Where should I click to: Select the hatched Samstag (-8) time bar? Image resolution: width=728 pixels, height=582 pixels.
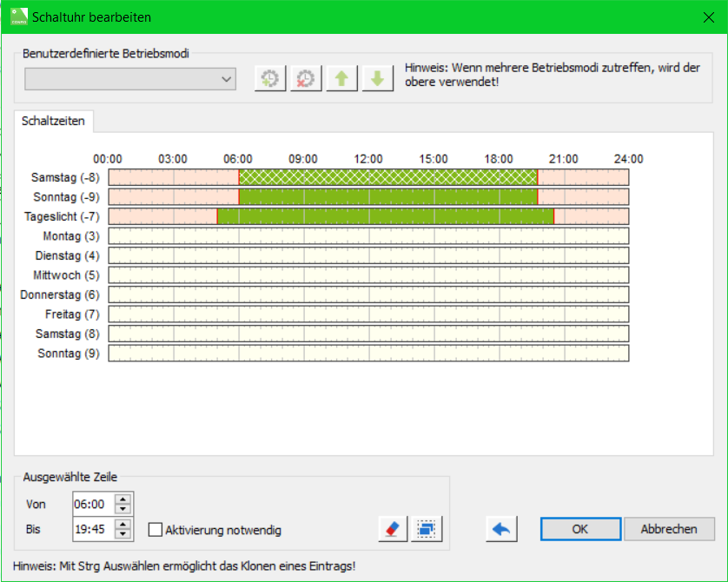387,177
